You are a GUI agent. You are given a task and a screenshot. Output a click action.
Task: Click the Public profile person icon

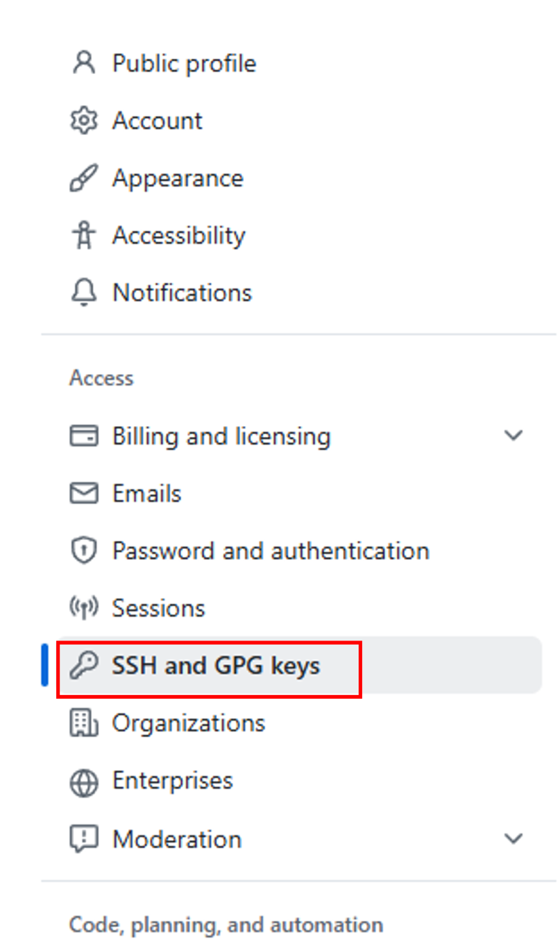[x=84, y=63]
